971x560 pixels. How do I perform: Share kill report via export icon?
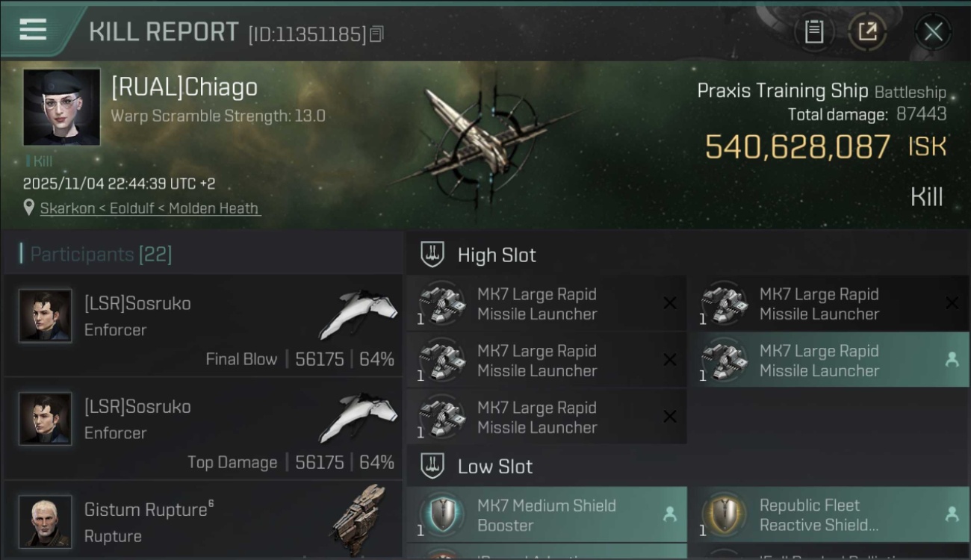click(867, 31)
